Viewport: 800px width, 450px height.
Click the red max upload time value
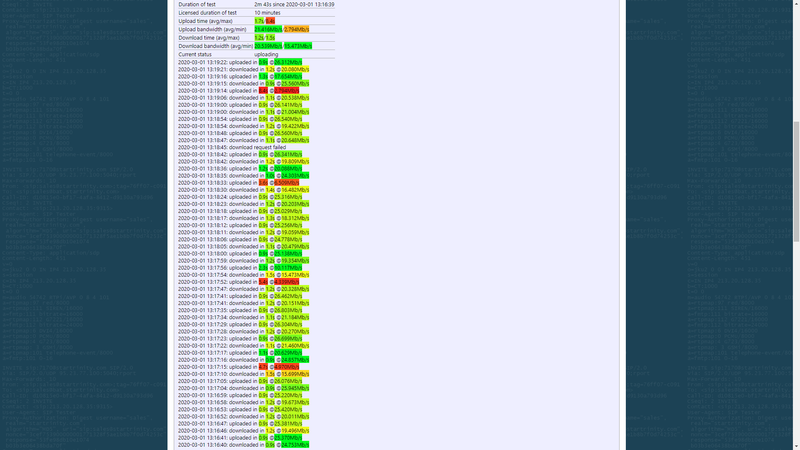(270, 21)
